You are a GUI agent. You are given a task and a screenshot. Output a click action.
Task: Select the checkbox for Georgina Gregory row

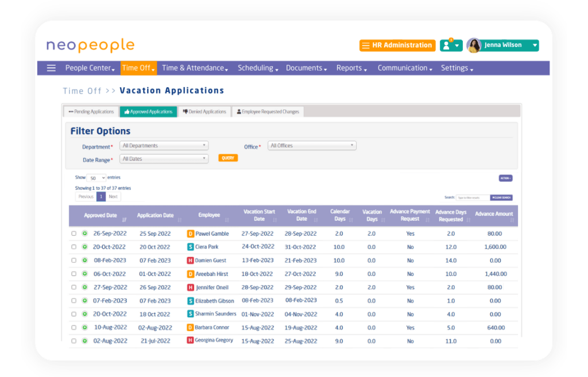click(74, 341)
